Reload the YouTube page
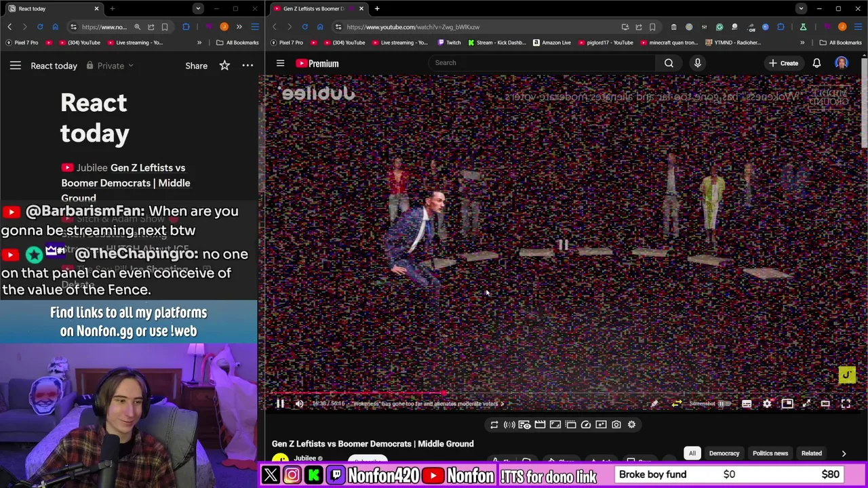The image size is (868, 488). [x=304, y=27]
